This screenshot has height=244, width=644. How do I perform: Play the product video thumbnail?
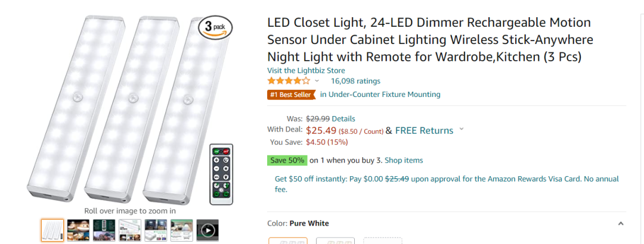click(x=208, y=230)
